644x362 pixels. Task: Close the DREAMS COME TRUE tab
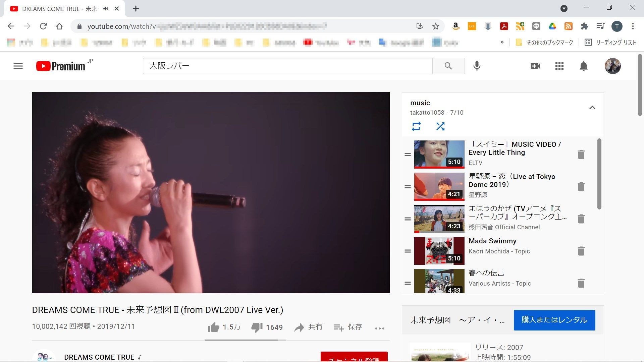point(117,9)
